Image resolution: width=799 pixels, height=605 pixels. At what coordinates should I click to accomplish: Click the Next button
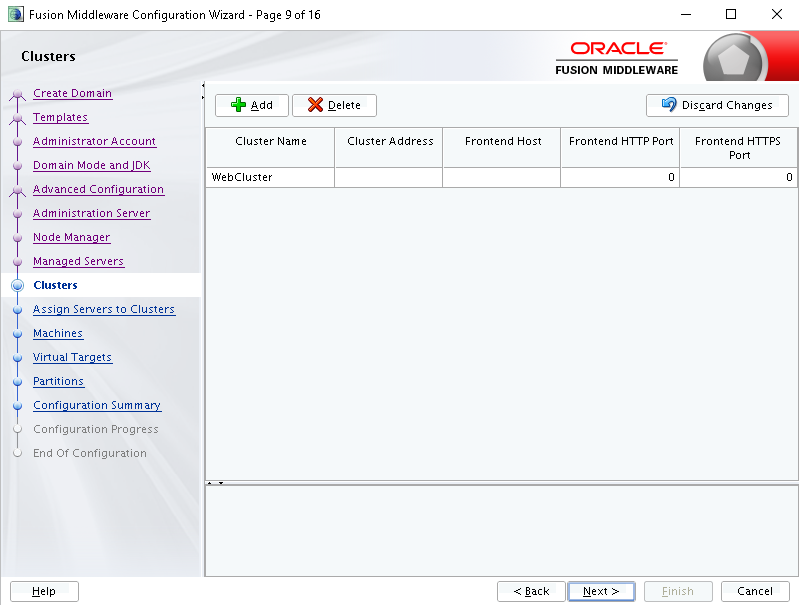tap(601, 591)
